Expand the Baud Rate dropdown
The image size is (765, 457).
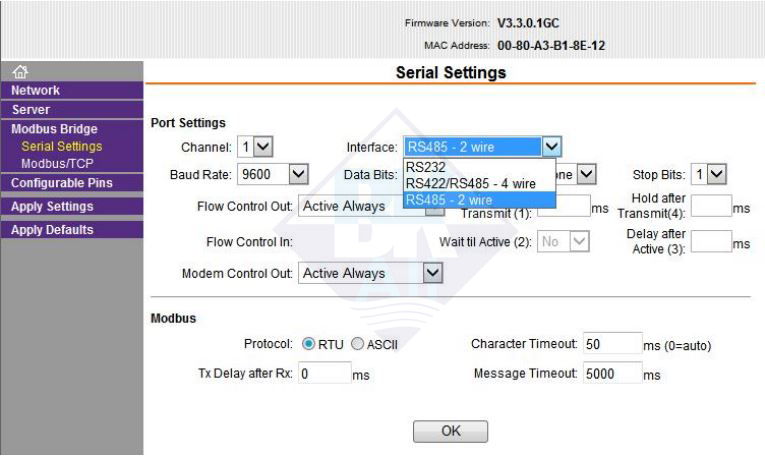[273, 174]
